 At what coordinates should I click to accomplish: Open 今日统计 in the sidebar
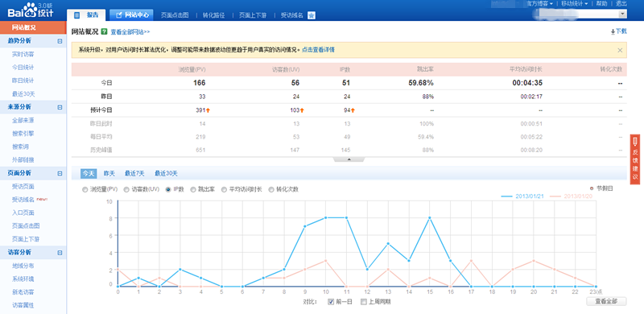point(23,68)
